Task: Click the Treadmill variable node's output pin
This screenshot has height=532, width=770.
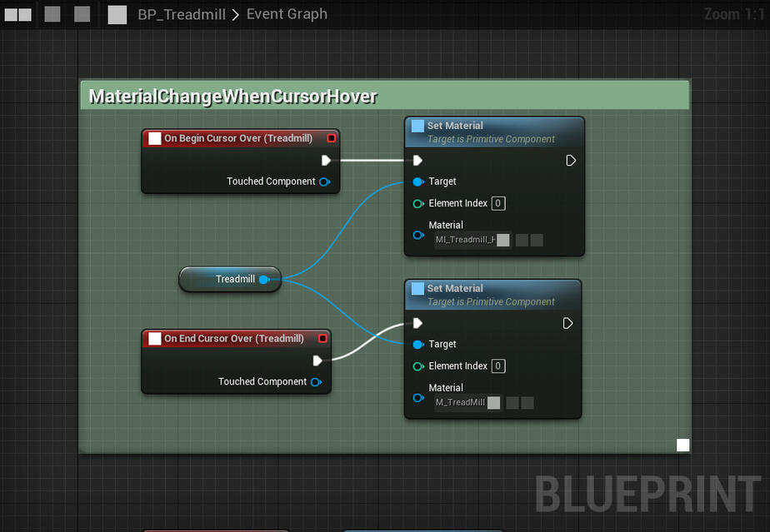Action: click(x=263, y=280)
